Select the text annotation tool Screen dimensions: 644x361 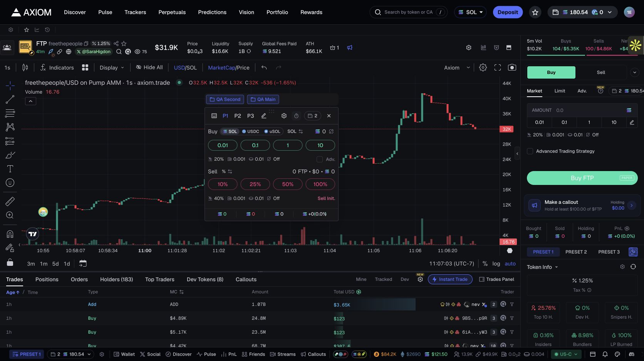tap(10, 169)
